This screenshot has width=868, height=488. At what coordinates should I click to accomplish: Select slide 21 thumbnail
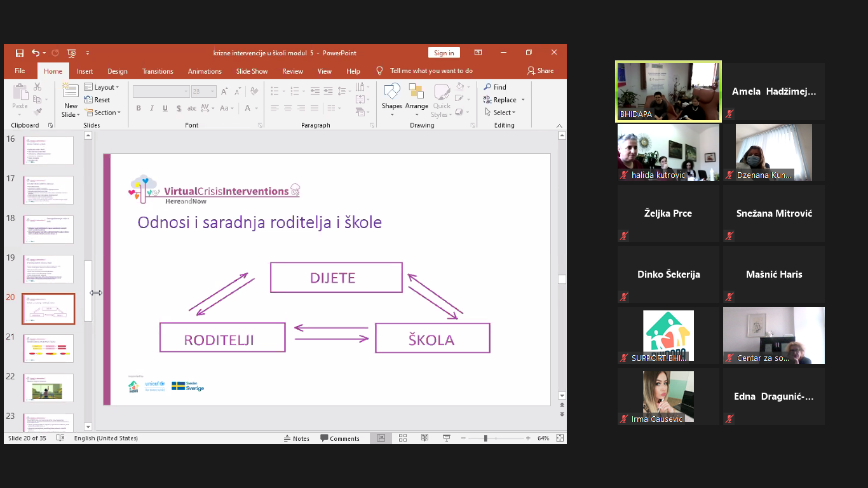coord(48,348)
